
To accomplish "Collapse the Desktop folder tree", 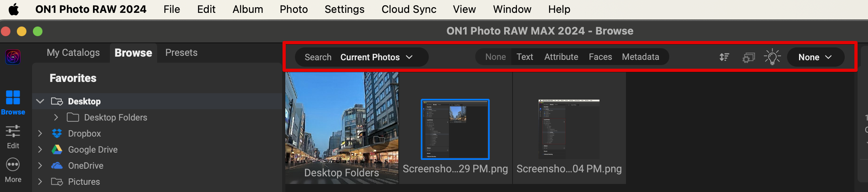I will click(x=40, y=101).
